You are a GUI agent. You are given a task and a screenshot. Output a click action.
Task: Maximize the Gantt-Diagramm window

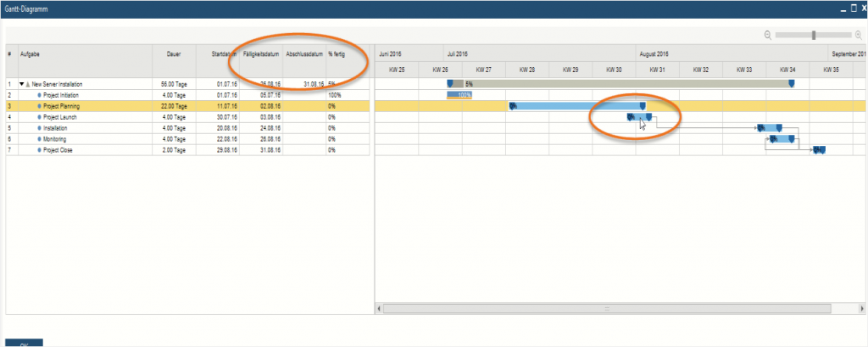[x=853, y=8]
